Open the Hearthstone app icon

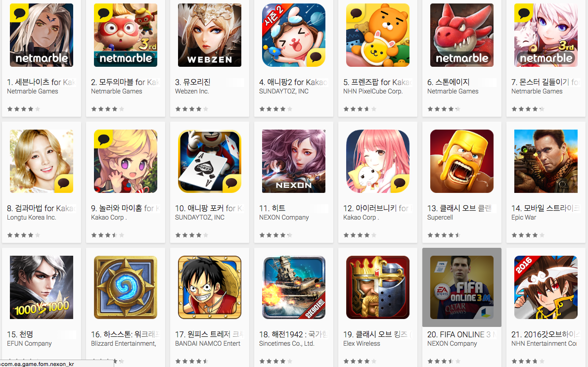tap(126, 287)
